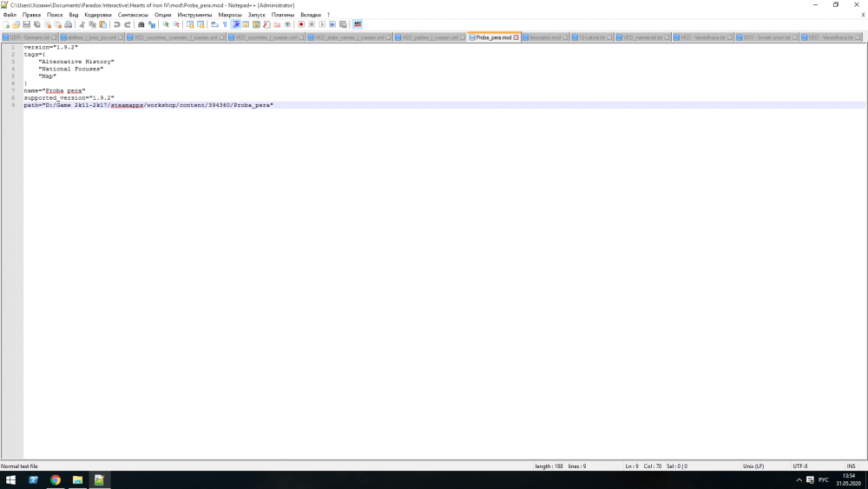Screen dimensions: 868x489
Task: Toggle file monitoring eye icon
Action: point(287,24)
